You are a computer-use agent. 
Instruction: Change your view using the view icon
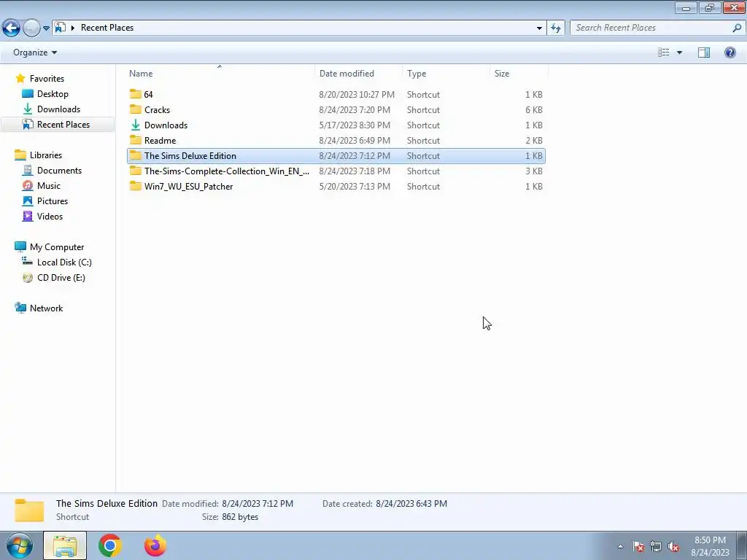(x=664, y=52)
